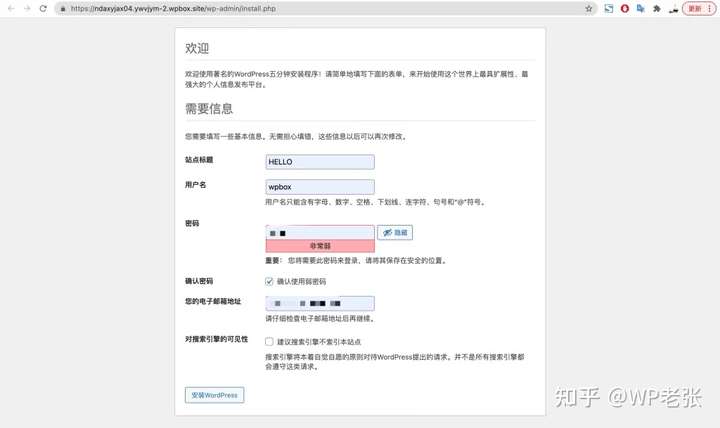The width and height of the screenshot is (720, 428).
Task: Hide the password with the 隐藏 button
Action: coord(395,232)
